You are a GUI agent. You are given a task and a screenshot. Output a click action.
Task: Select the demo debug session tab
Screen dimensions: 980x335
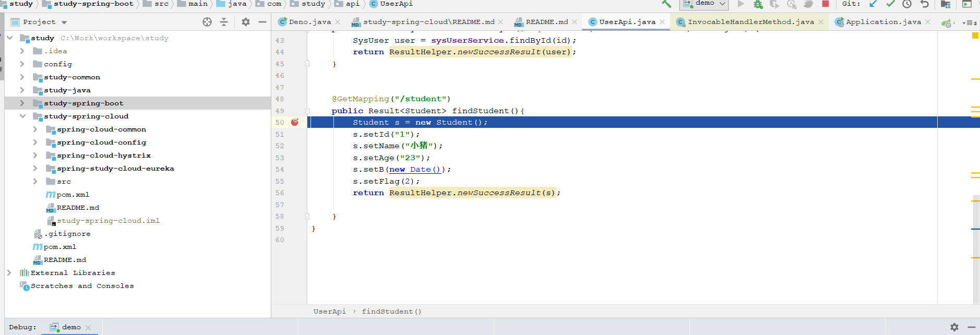[71, 327]
